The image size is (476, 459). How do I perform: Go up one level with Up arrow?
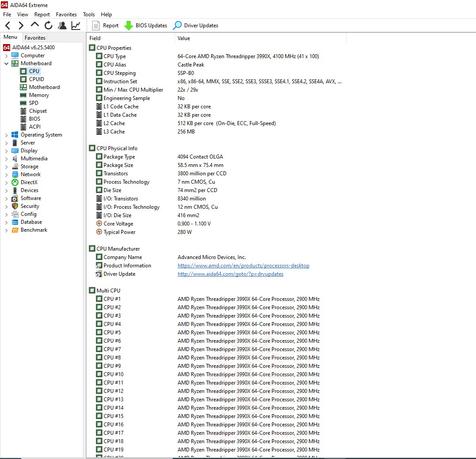pos(35,25)
